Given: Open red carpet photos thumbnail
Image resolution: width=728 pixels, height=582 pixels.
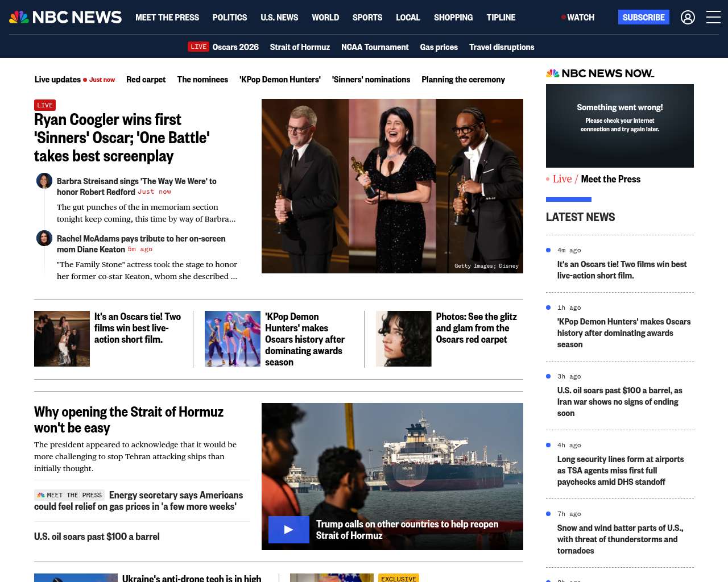Looking at the screenshot, I should tap(404, 339).
